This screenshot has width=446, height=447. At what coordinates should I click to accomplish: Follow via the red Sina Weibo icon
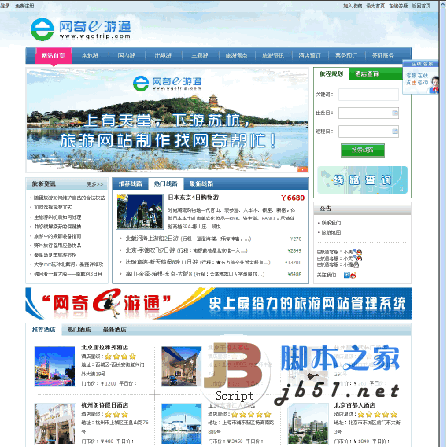point(353,275)
